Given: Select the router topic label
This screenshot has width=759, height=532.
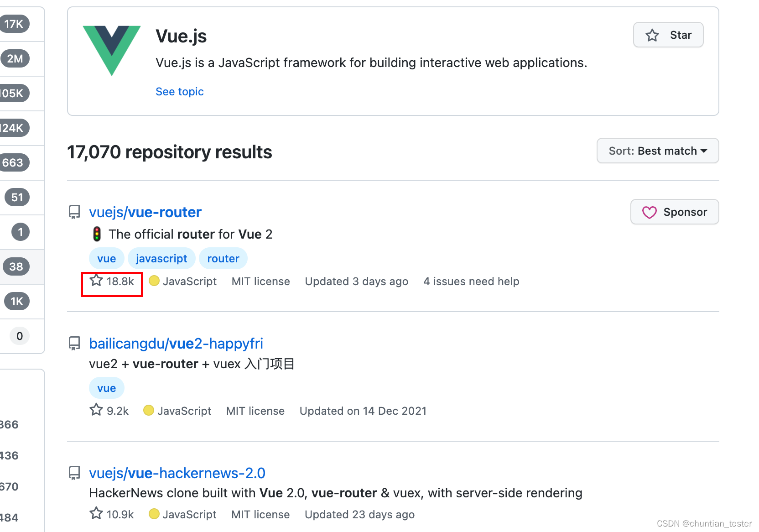Looking at the screenshot, I should 223,258.
